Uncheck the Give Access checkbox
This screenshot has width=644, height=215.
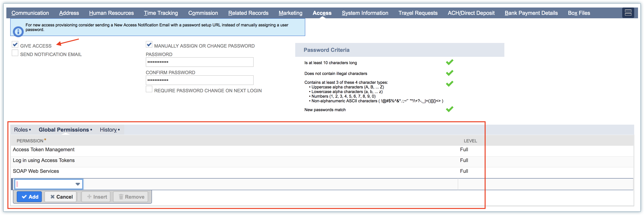pyautogui.click(x=15, y=45)
